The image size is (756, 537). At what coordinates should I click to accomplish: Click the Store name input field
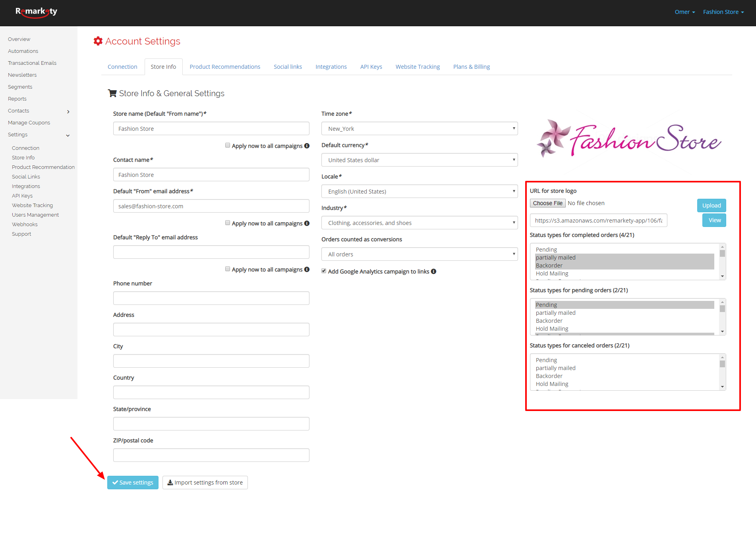(211, 128)
